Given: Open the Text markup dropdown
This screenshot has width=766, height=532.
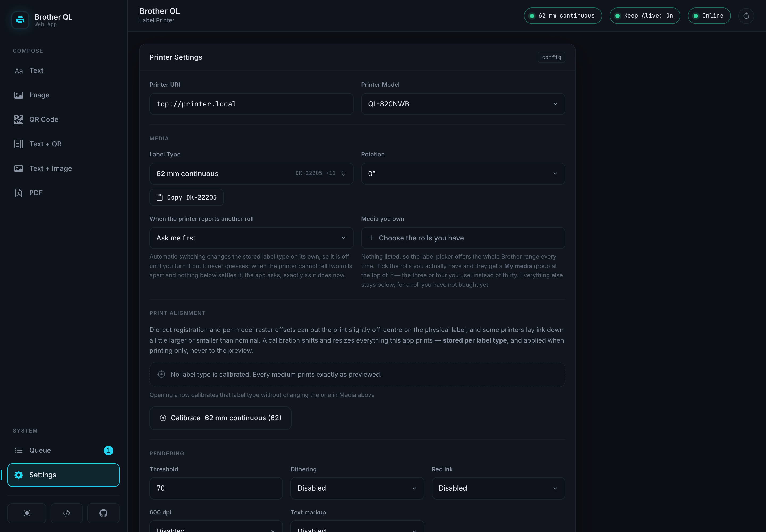Looking at the screenshot, I should [357, 527].
